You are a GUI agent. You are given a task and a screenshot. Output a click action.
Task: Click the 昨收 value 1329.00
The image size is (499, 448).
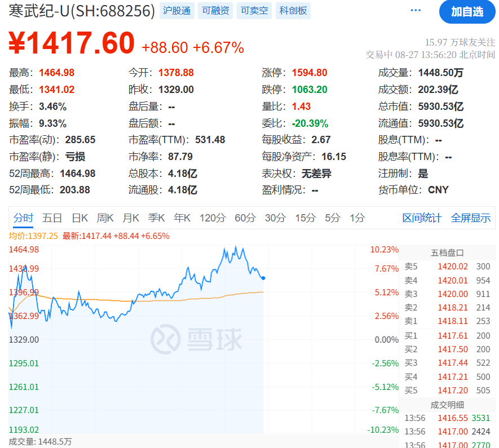[x=176, y=90]
